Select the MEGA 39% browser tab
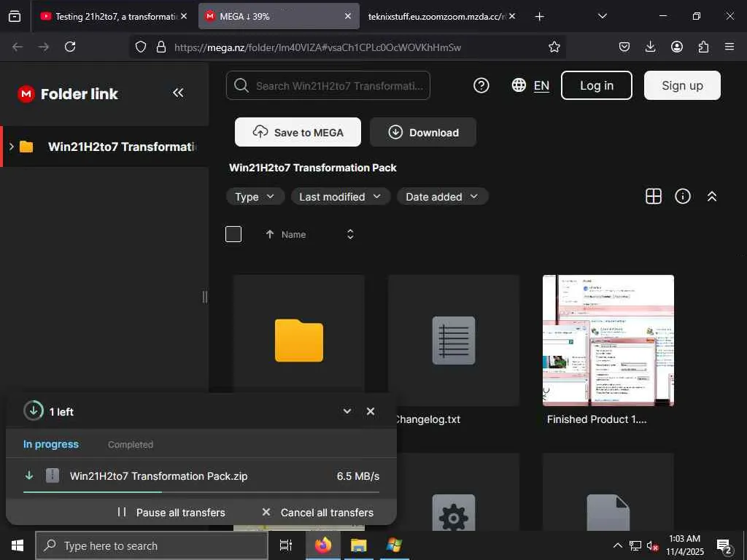The width and height of the screenshot is (747, 560). coord(279,17)
